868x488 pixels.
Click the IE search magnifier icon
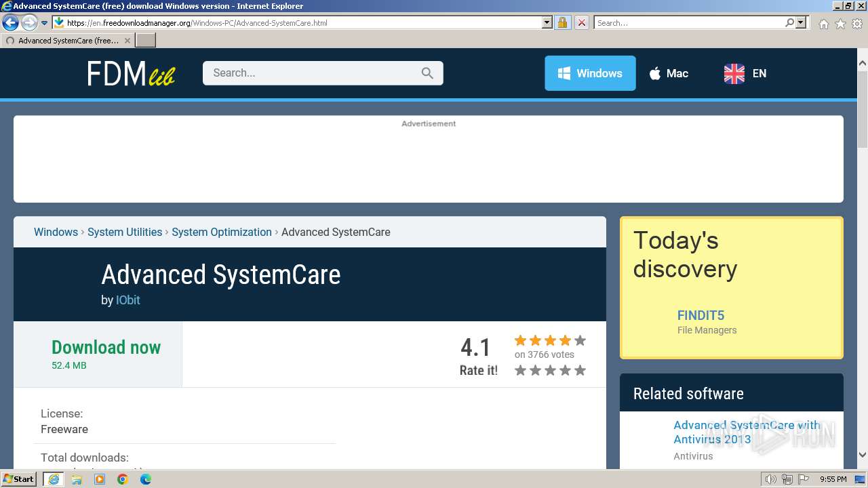tap(789, 23)
